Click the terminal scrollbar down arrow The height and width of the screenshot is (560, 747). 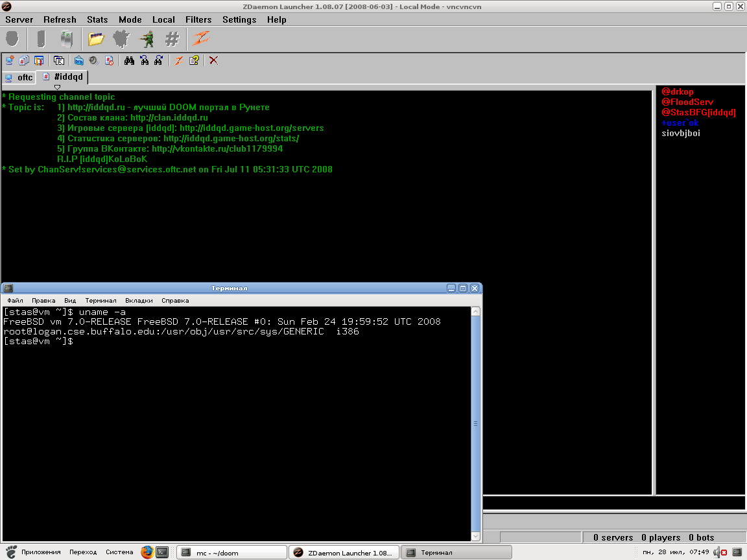476,536
